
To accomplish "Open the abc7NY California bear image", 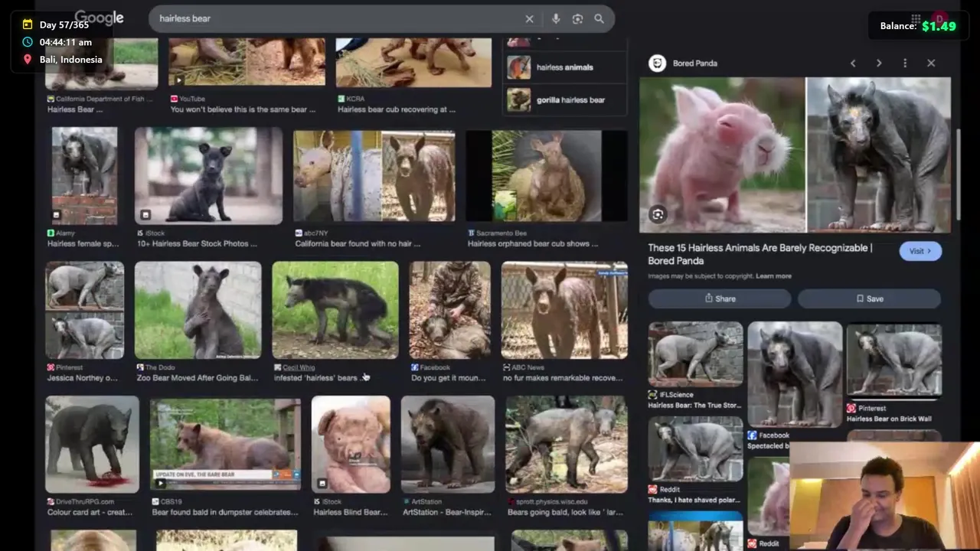I will 374,176.
